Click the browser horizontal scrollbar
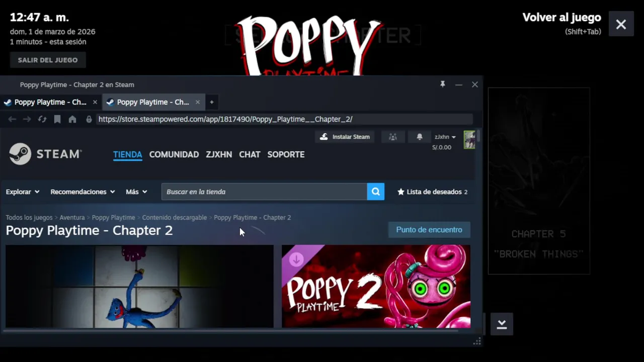This screenshot has width=644, height=362. (x=230, y=330)
